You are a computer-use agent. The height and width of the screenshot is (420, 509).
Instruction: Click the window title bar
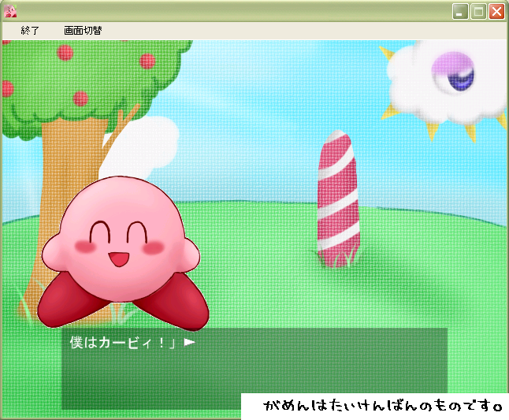coord(236,11)
